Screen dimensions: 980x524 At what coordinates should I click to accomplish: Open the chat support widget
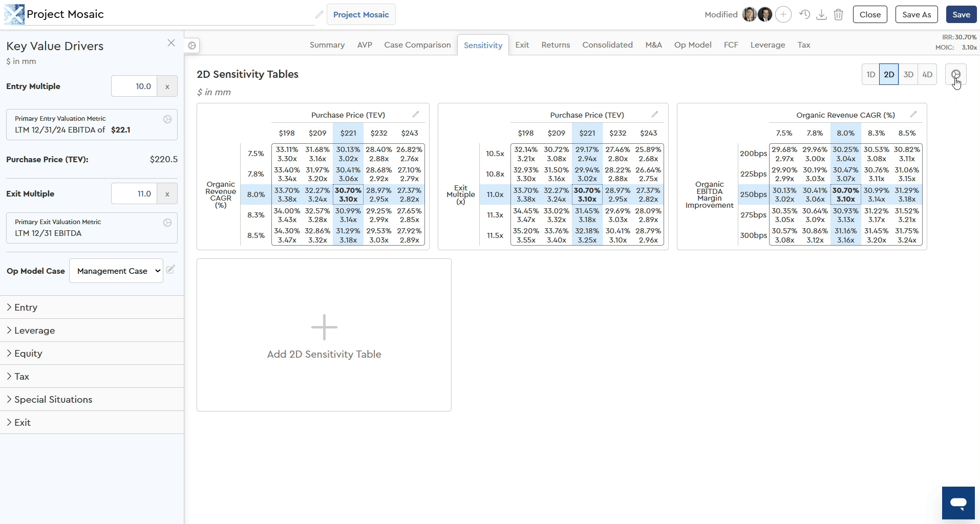[958, 503]
